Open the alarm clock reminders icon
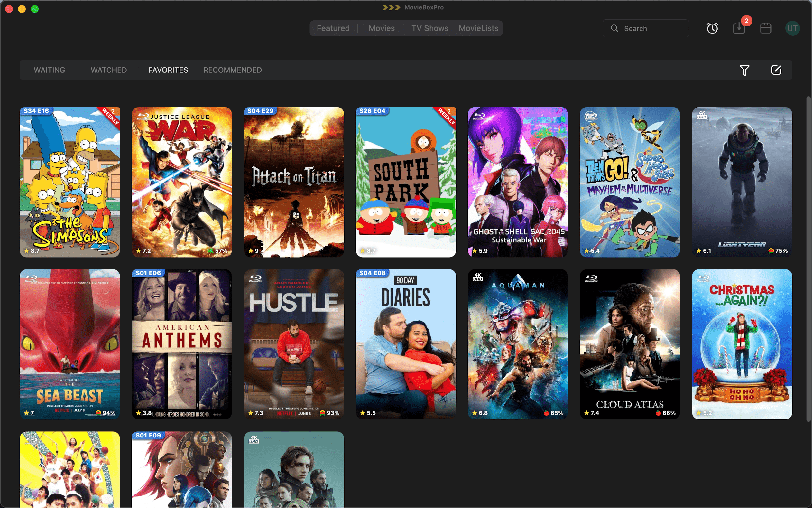 (712, 28)
